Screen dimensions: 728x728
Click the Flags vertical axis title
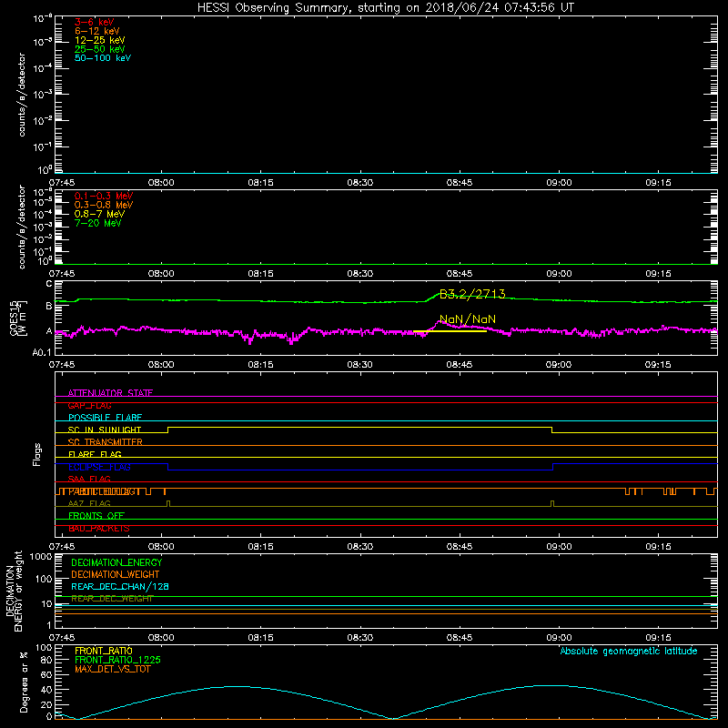pyautogui.click(x=37, y=454)
